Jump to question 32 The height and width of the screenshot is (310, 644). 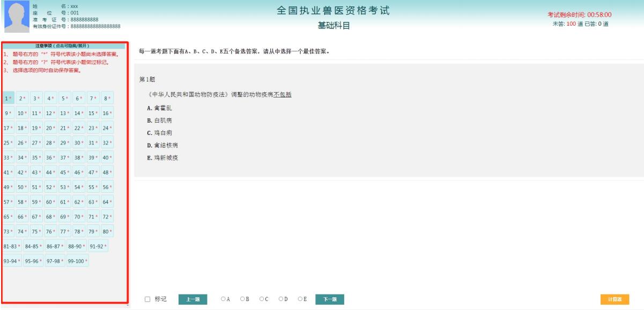(x=107, y=142)
